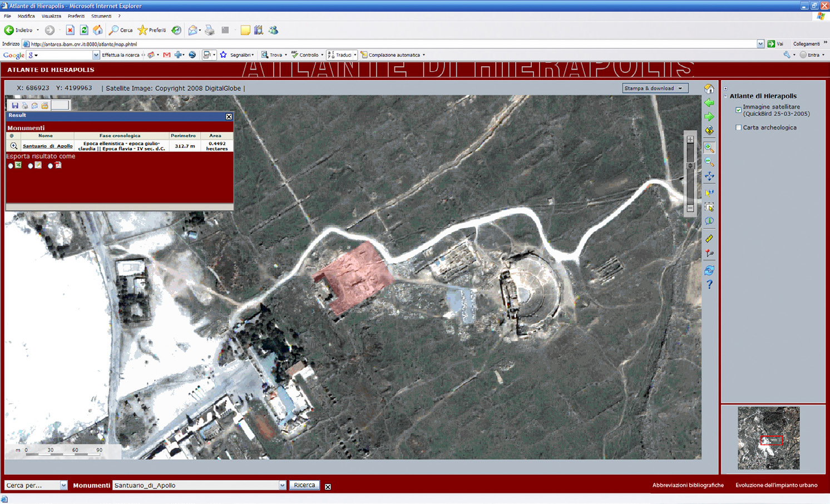The height and width of the screenshot is (504, 830).
Task: Click the overview map thumbnail
Action: pos(768,438)
